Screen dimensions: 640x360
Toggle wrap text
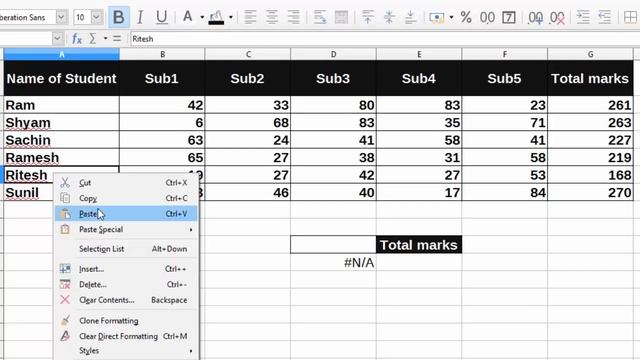(x=320, y=17)
